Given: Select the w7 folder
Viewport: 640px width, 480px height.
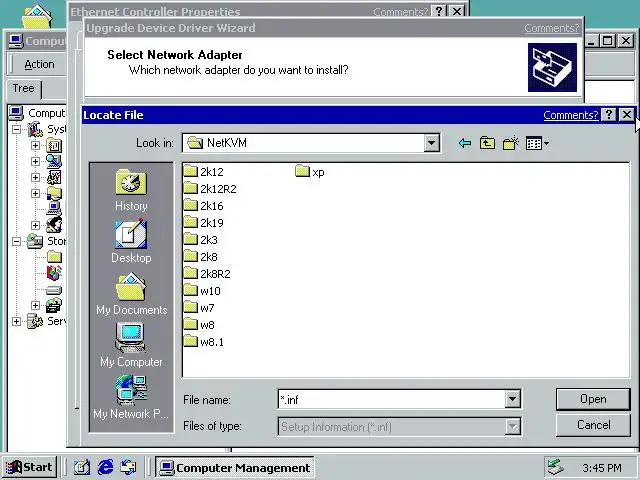Looking at the screenshot, I should pos(199,308).
